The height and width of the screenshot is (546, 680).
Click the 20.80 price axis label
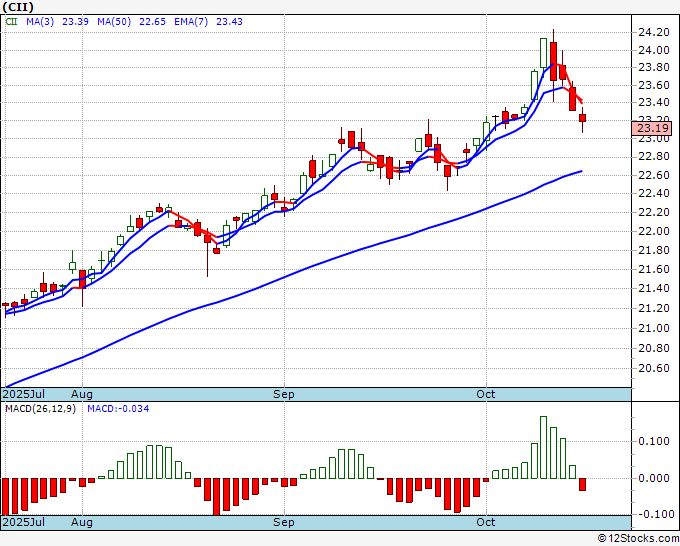pos(654,348)
